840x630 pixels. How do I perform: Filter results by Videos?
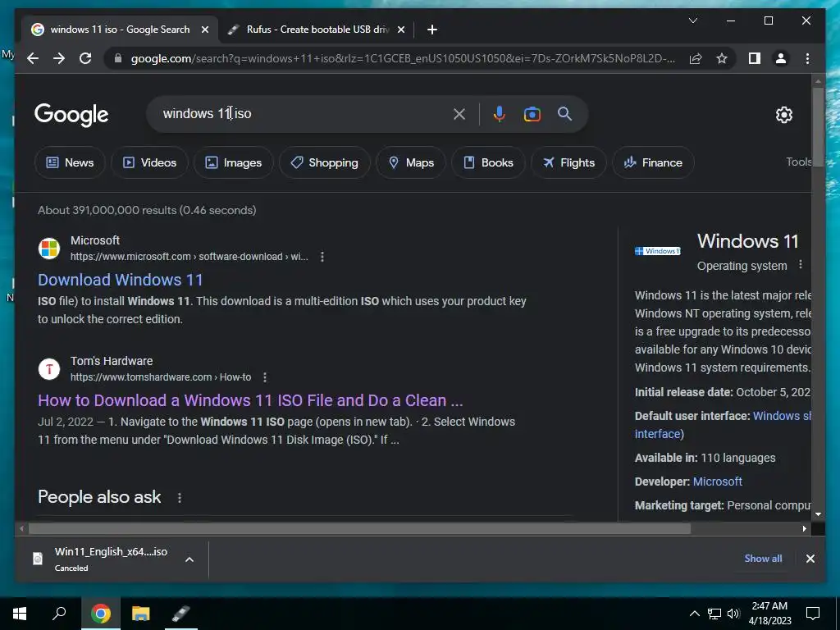pos(149,162)
